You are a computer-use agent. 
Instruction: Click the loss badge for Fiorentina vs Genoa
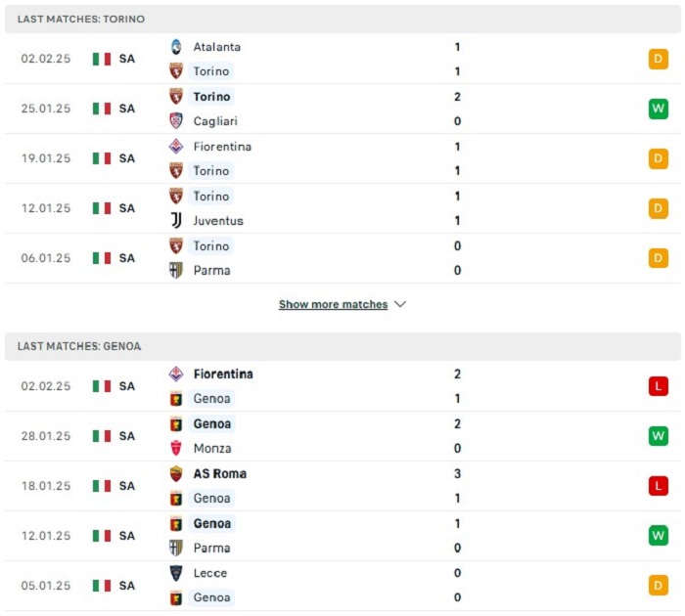(658, 386)
